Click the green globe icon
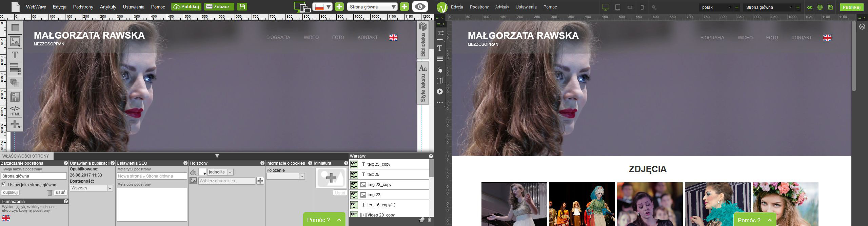The width and height of the screenshot is (868, 226). [820, 7]
